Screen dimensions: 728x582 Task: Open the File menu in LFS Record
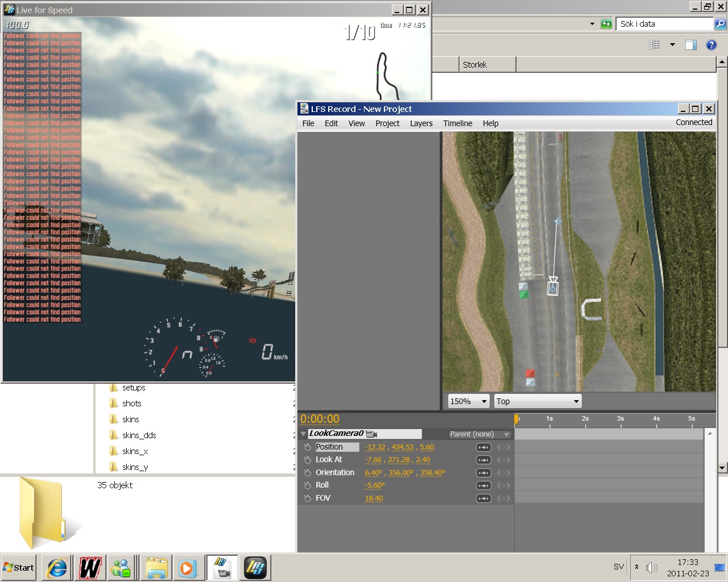(308, 123)
